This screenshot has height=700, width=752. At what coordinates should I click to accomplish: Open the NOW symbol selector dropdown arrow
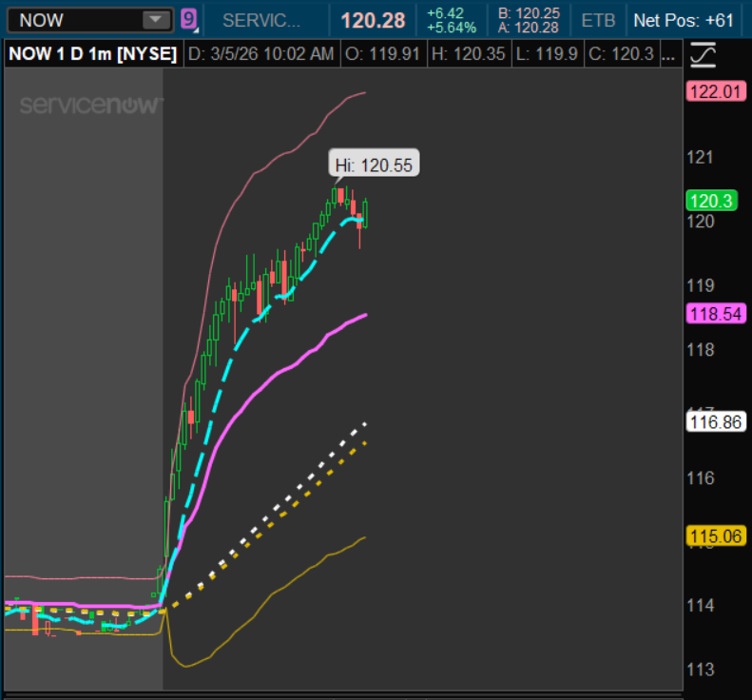pyautogui.click(x=155, y=20)
